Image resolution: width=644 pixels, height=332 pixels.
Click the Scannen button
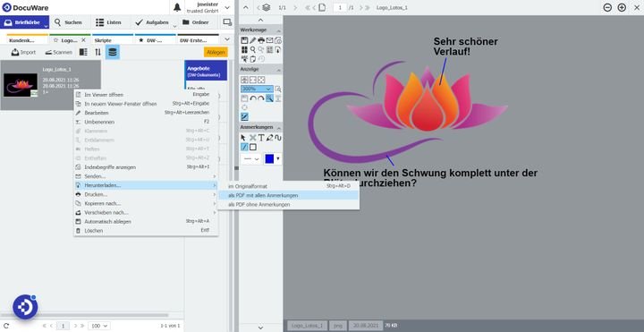click(58, 52)
